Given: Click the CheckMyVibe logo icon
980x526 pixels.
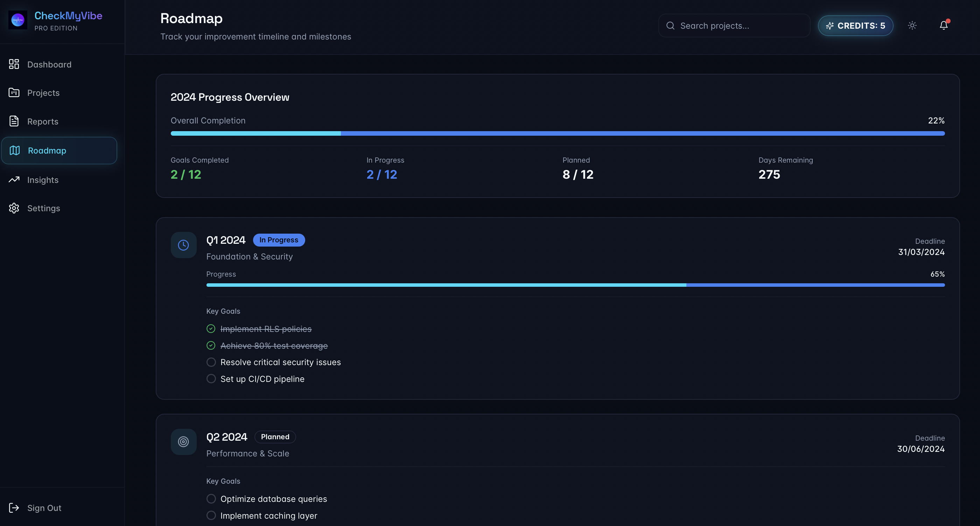Looking at the screenshot, I should (18, 20).
